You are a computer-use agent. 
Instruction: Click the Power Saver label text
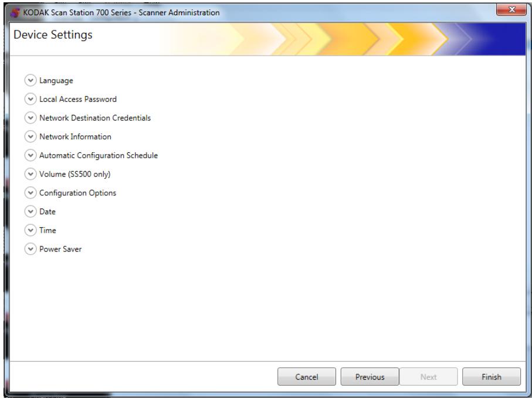[x=60, y=249]
